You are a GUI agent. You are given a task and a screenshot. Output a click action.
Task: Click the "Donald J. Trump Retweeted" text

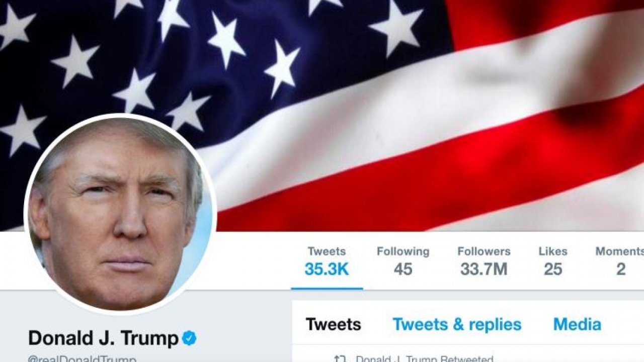(x=424, y=358)
